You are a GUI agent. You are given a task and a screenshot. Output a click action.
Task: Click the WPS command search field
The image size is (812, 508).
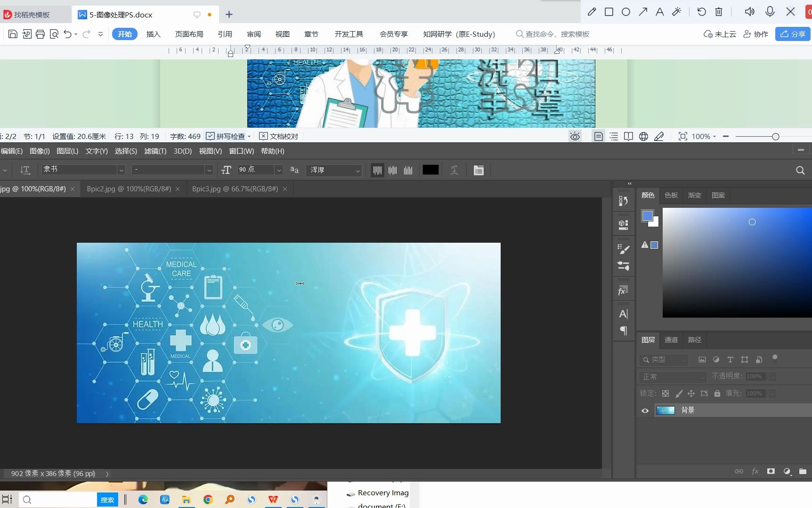553,34
